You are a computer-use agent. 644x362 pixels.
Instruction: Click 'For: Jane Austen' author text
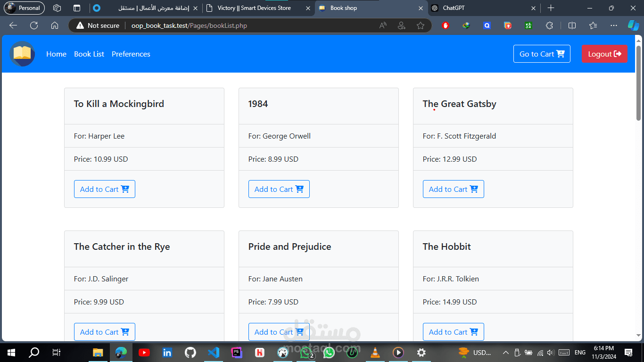[x=275, y=279]
